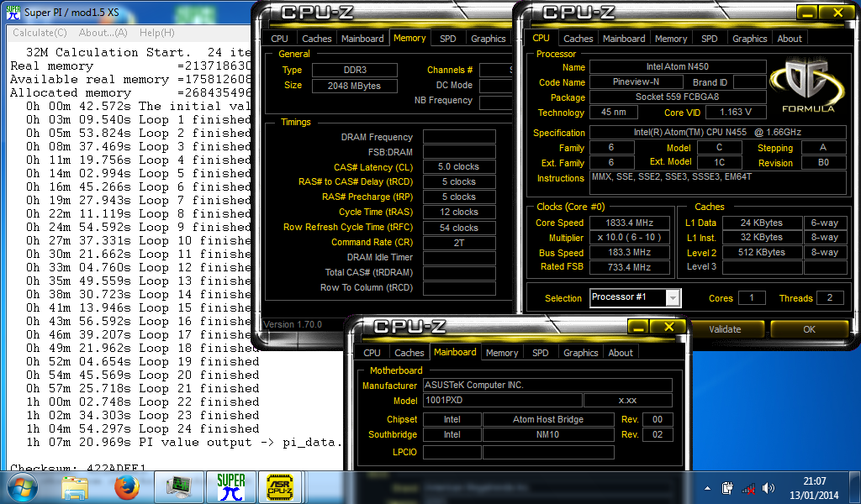Click the Command Rate 2T value
Screen dimensions: 861x504
coord(459,243)
